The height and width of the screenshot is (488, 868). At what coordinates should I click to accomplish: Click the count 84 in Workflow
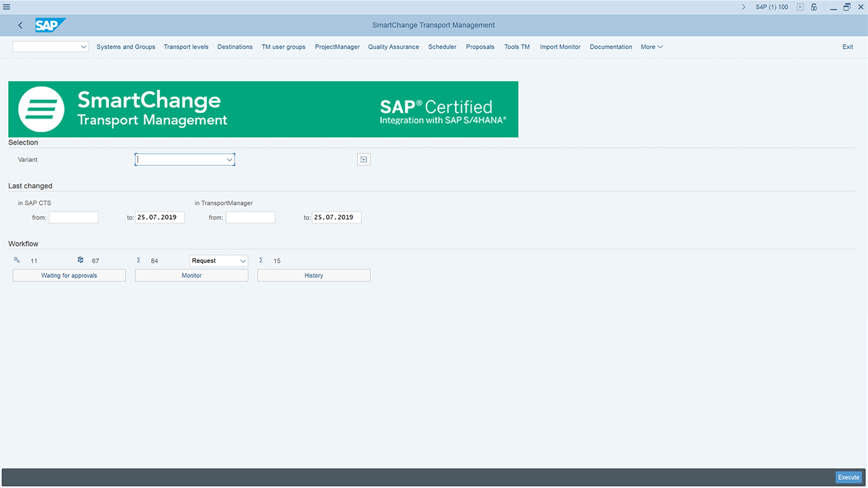coord(155,261)
